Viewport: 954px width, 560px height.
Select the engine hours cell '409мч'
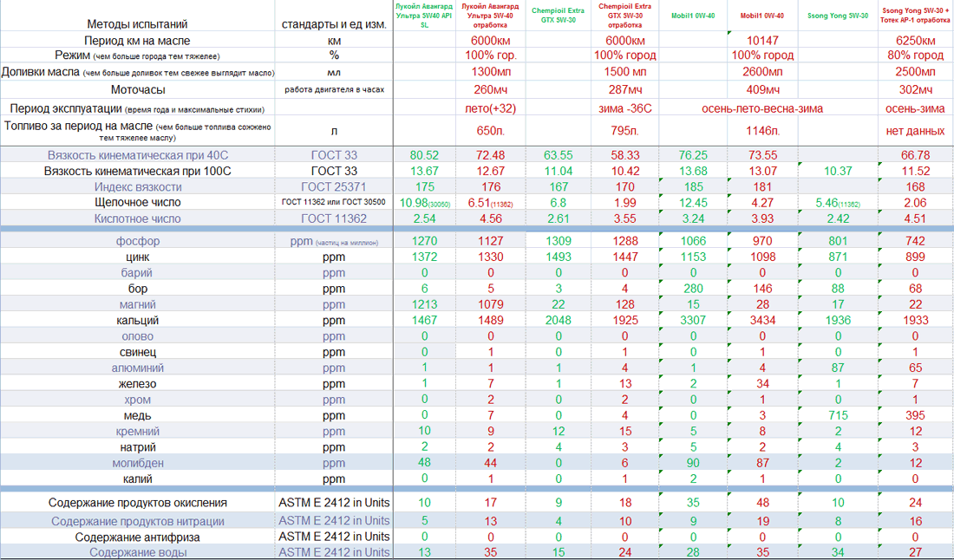coord(762,90)
